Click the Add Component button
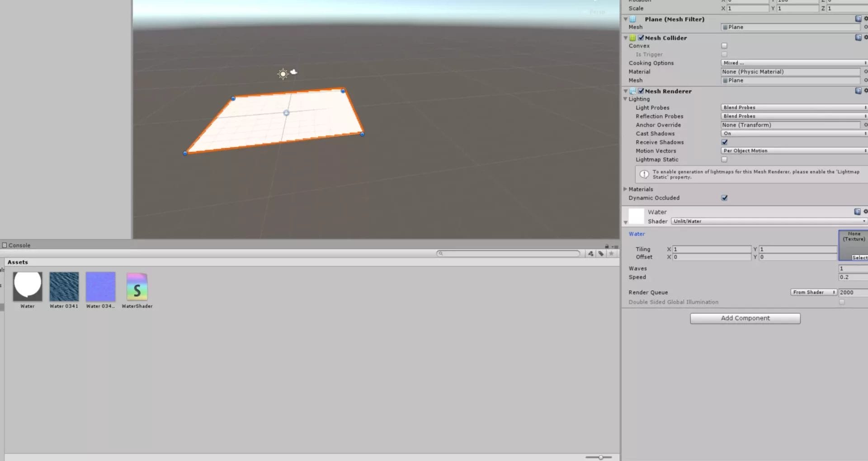This screenshot has width=868, height=461. coord(745,318)
